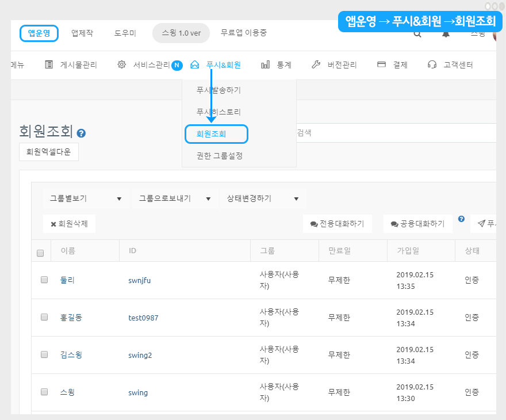Image resolution: width=506 pixels, height=420 pixels.
Task: Click the 버전관리 wrench icon
Action: point(316,65)
